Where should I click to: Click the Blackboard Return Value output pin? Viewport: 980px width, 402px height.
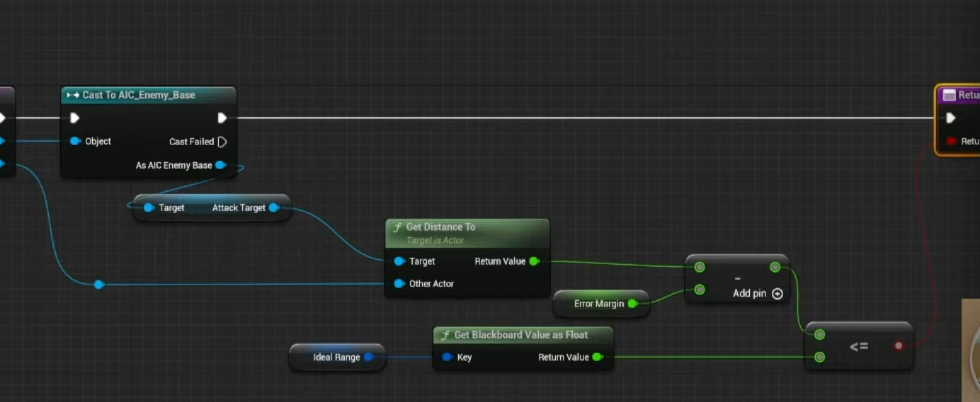coord(597,357)
